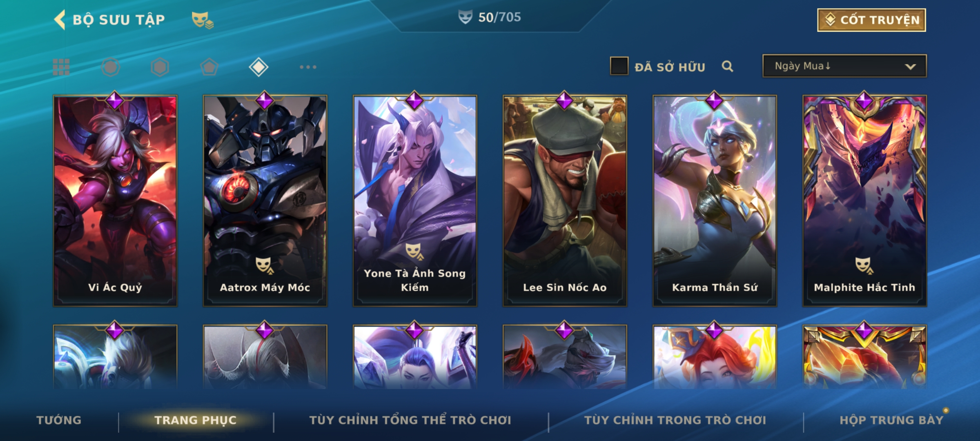Image resolution: width=980 pixels, height=441 pixels.
Task: Go back using the Bộ Sưu Tập arrow
Action: pyautogui.click(x=60, y=20)
